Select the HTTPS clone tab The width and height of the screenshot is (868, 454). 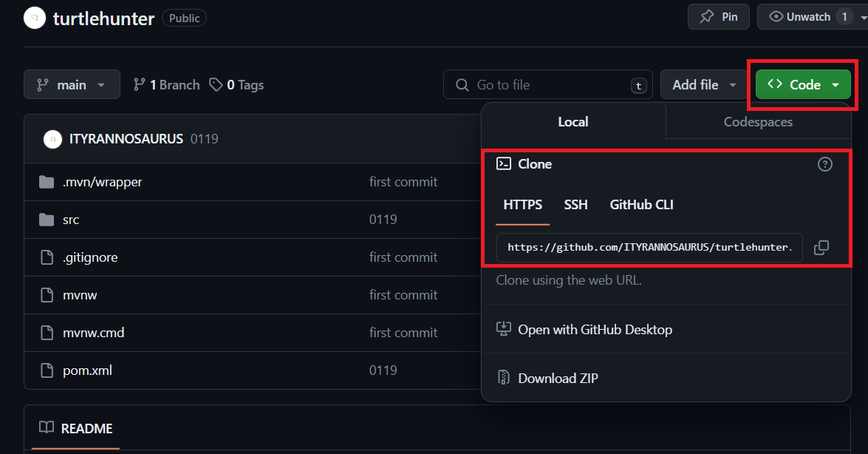(x=522, y=205)
